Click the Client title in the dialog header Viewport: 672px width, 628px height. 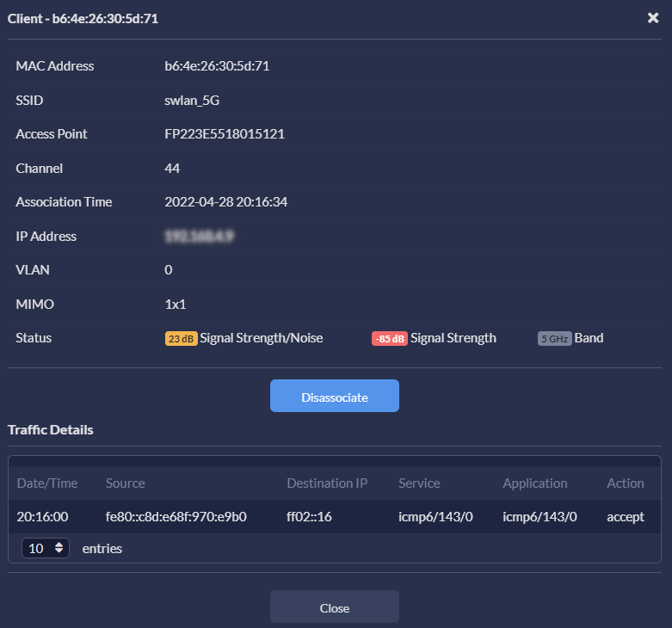83,18
